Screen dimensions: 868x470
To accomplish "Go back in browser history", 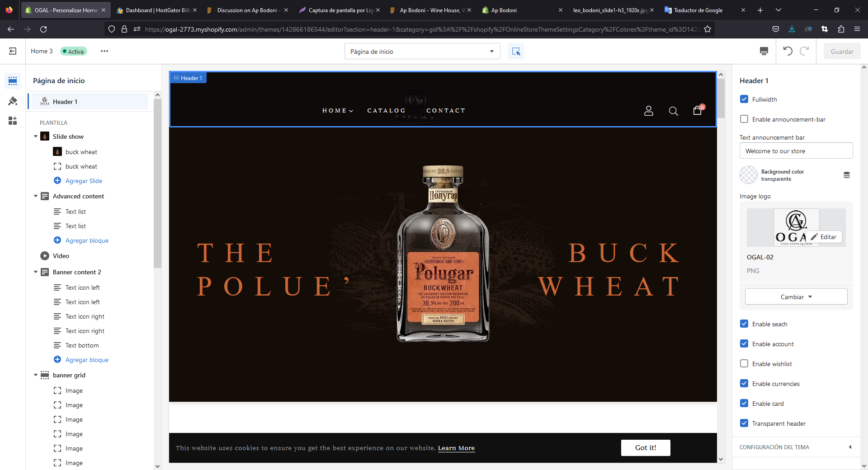I will click(11, 29).
